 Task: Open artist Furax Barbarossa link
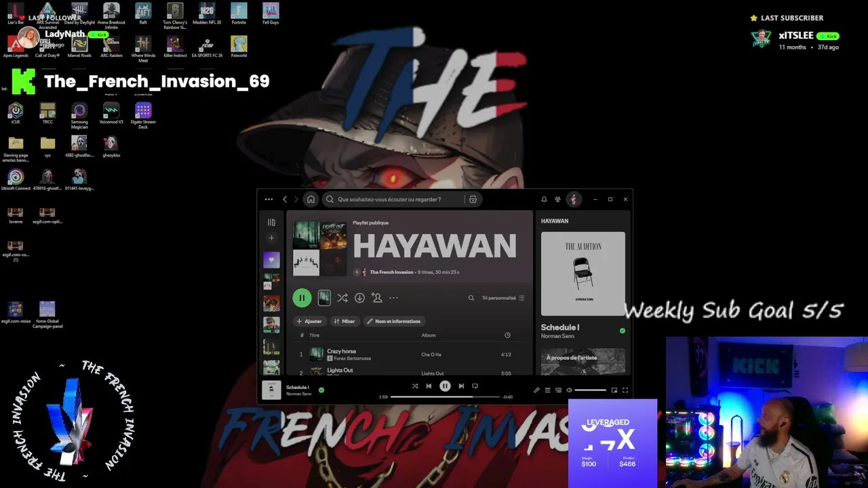pyautogui.click(x=352, y=358)
